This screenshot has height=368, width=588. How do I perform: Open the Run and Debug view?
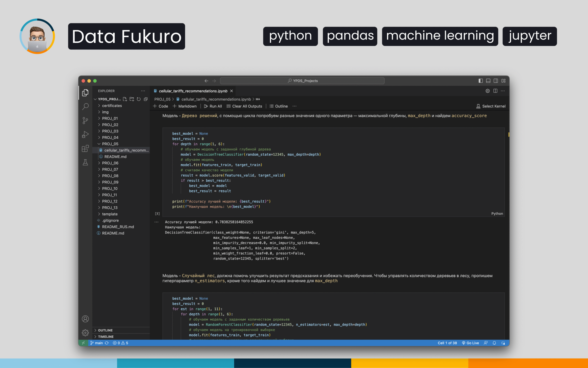85,134
